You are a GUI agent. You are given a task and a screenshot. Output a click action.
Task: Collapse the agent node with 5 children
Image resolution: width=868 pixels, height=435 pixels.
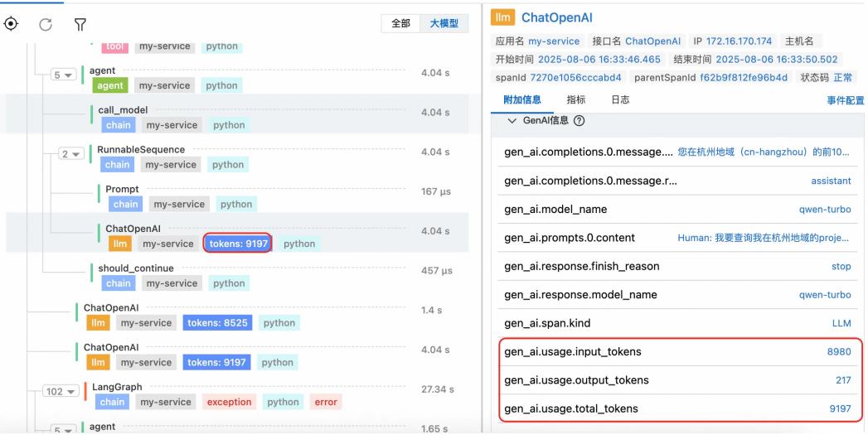tap(62, 75)
